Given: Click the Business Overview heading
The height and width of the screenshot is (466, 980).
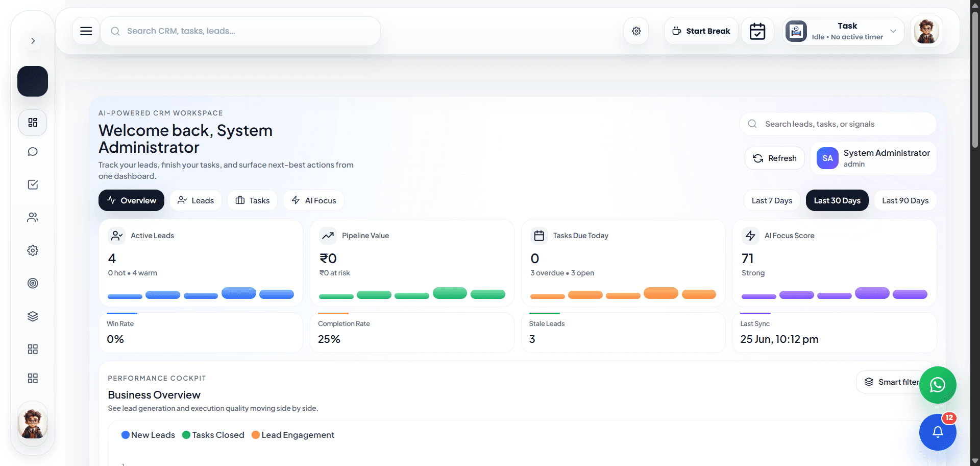Looking at the screenshot, I should pos(154,395).
